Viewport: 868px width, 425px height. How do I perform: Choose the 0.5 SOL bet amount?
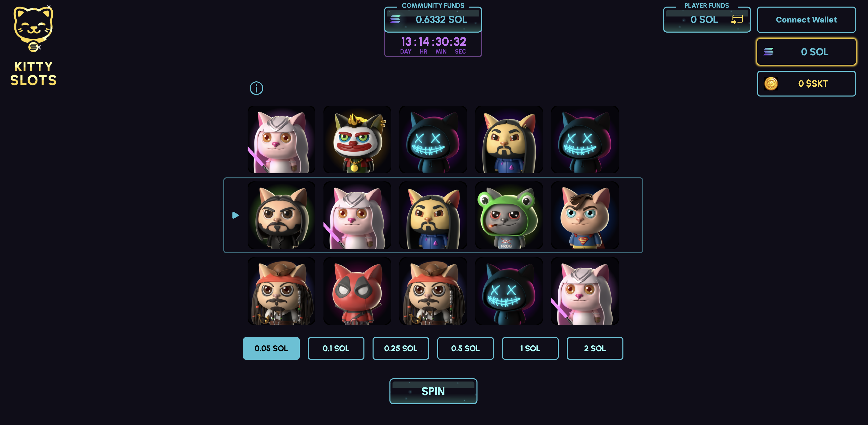tap(465, 348)
